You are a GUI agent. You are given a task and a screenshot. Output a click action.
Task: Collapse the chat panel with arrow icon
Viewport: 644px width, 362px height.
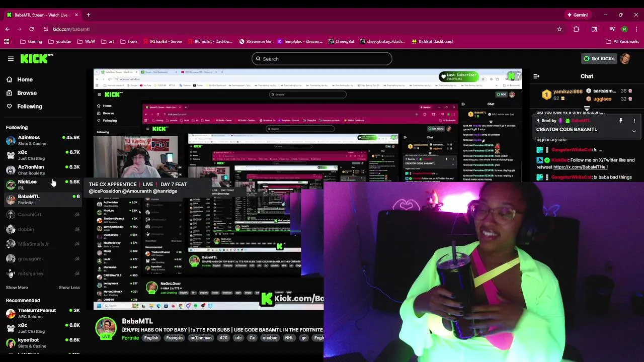tap(536, 76)
